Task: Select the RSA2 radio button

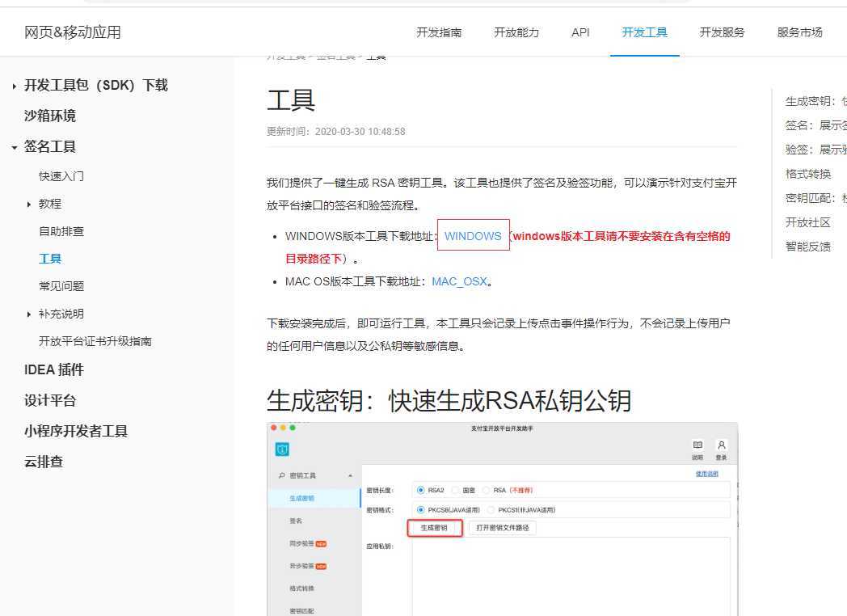Action: [421, 490]
